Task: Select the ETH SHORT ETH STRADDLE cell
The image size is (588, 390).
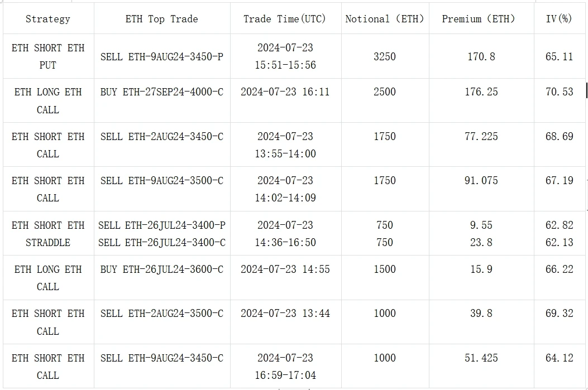Action: (x=48, y=234)
